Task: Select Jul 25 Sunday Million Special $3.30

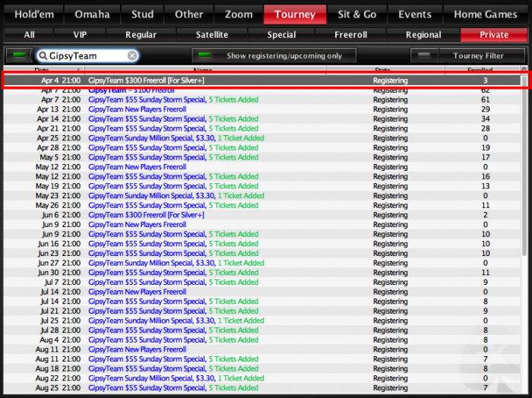Action: point(262,321)
